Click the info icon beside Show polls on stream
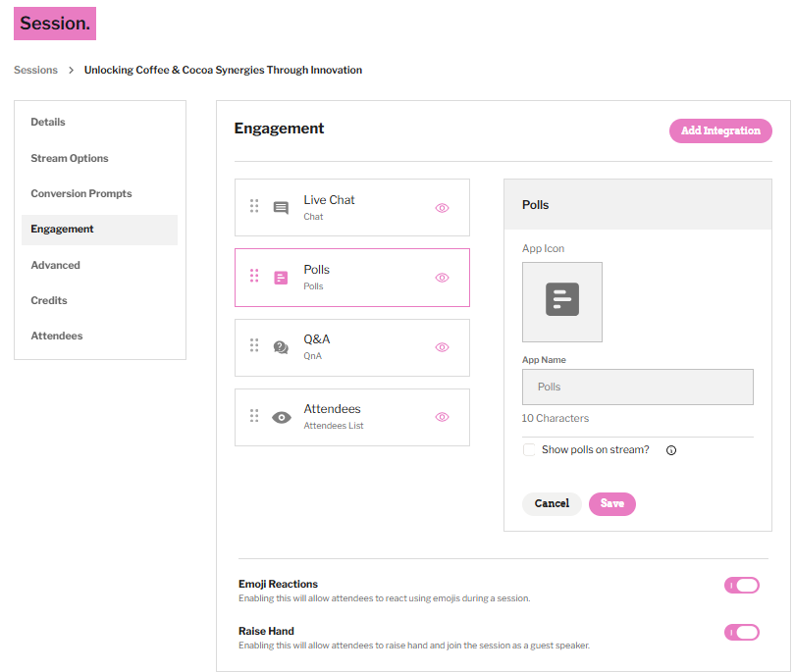794x672 pixels. 671,450
